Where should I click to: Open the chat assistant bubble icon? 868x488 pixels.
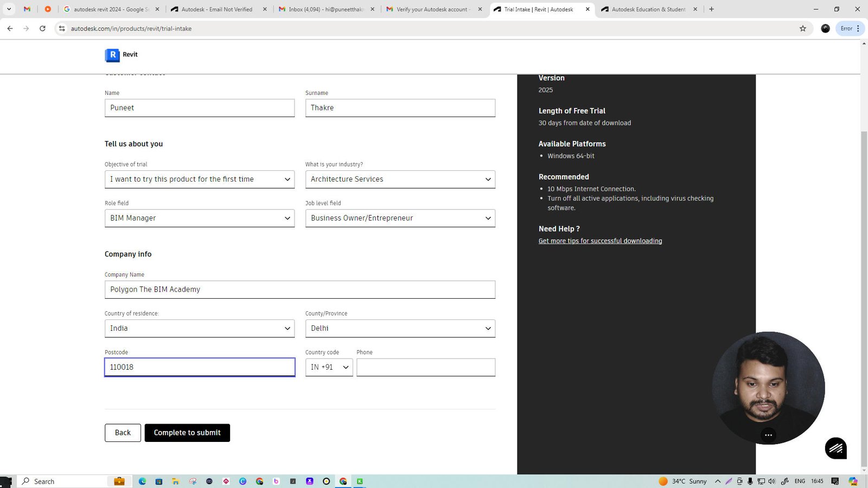point(835,448)
